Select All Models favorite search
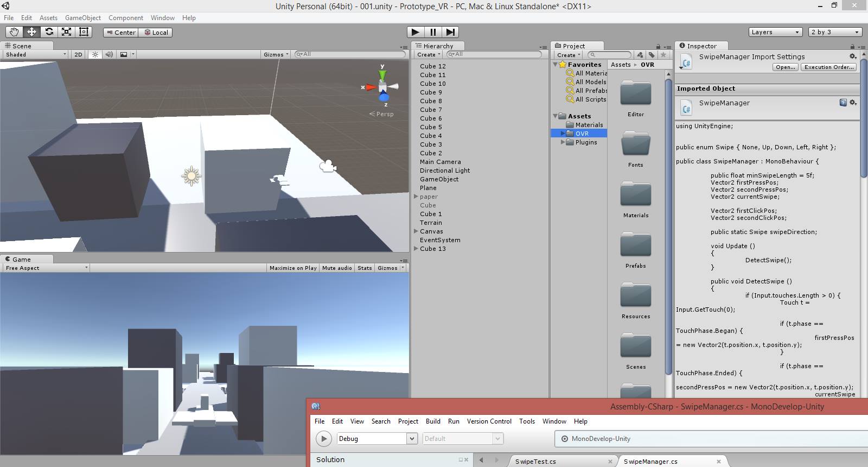 (x=586, y=82)
